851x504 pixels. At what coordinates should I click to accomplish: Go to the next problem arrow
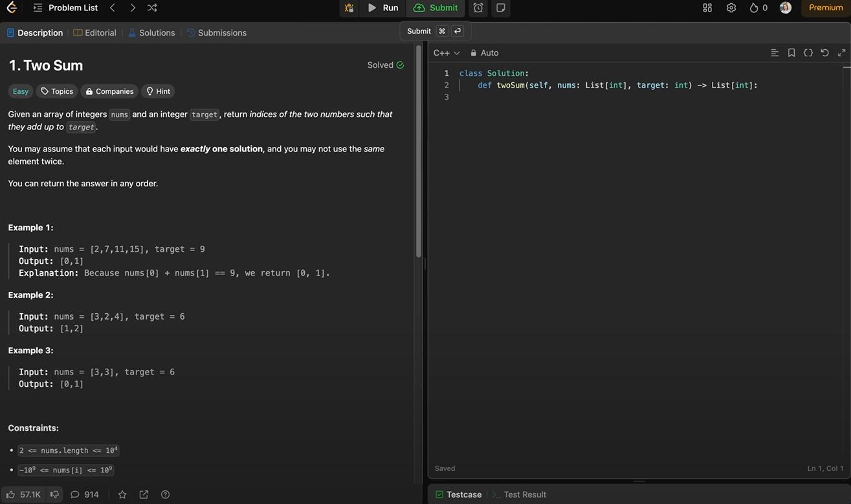click(133, 8)
